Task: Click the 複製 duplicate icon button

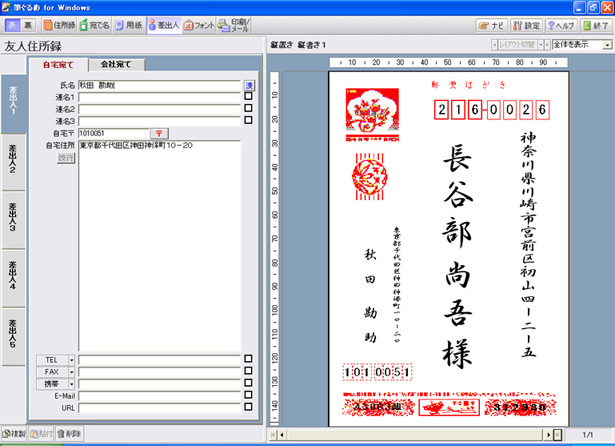Action: pos(14,435)
